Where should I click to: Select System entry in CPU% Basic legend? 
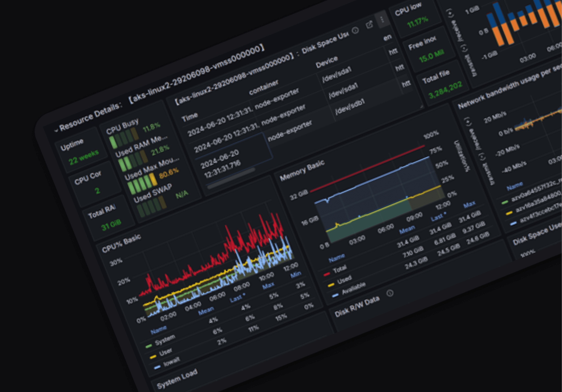(x=165, y=340)
